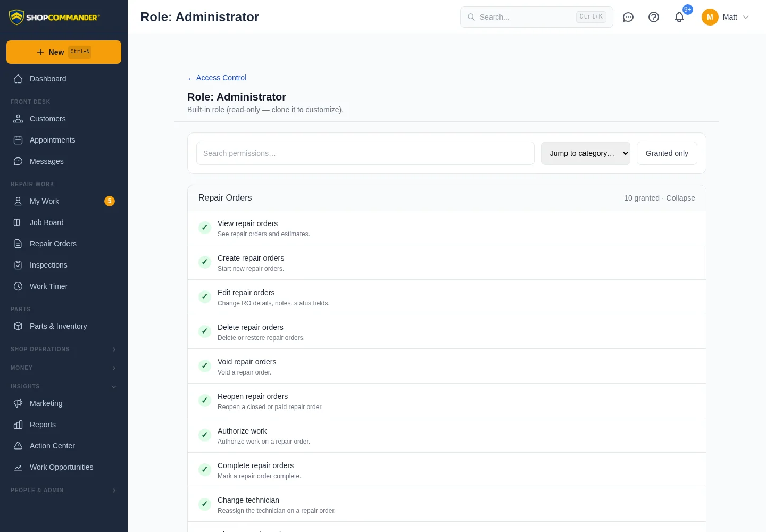Open Job Board in the sidebar
Viewport: 766px width, 532px height.
(64, 222)
